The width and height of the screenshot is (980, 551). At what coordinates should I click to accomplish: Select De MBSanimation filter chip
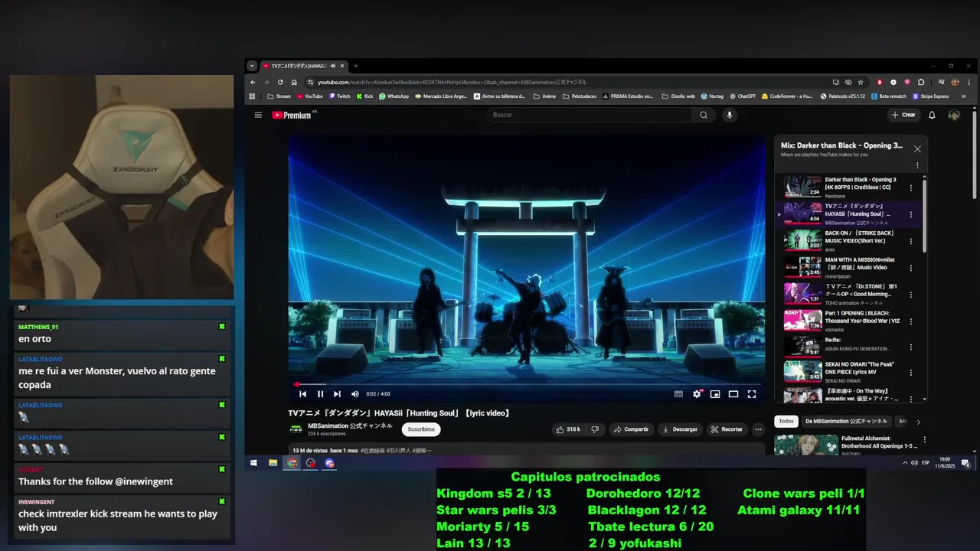click(846, 421)
